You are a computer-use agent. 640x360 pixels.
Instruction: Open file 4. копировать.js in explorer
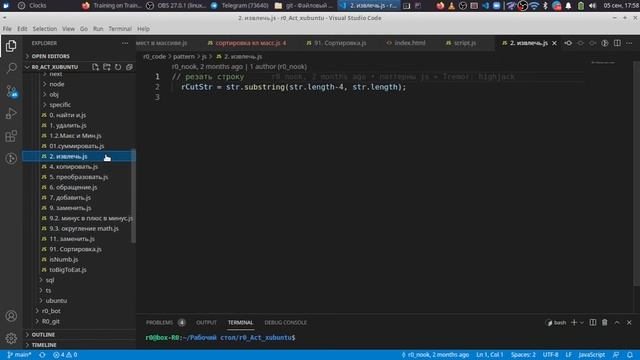[x=73, y=167]
